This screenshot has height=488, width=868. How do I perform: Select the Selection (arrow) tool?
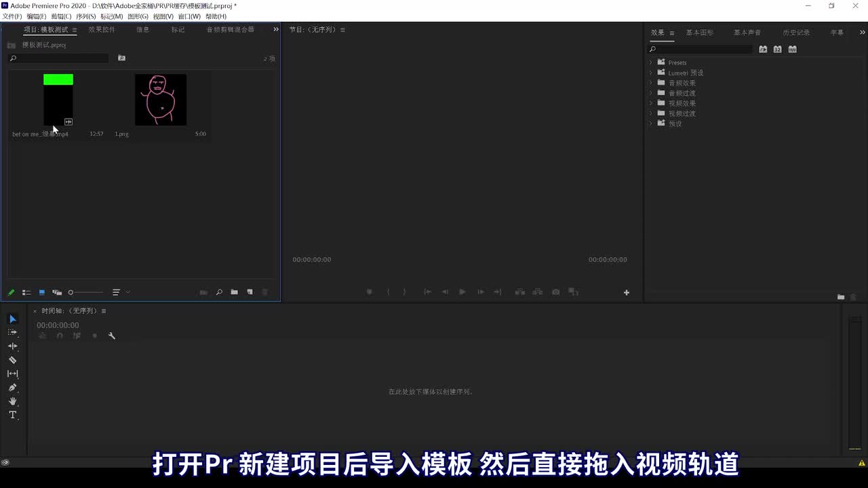[x=12, y=319]
